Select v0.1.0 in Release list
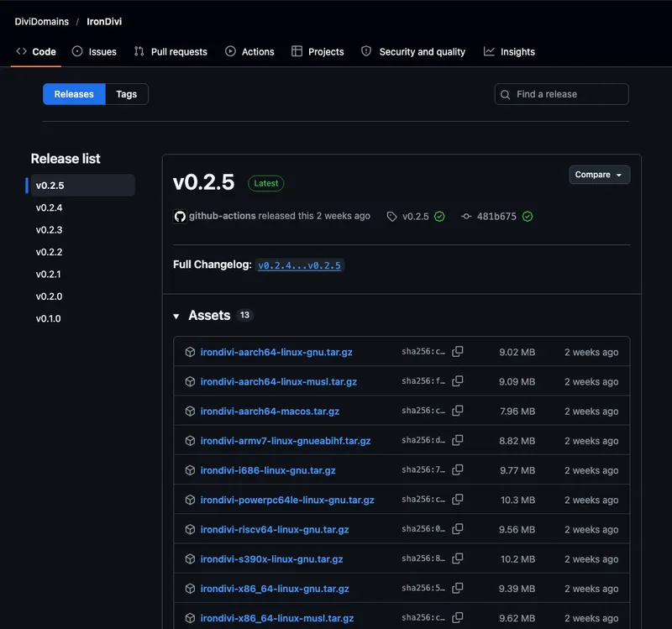 tap(49, 319)
